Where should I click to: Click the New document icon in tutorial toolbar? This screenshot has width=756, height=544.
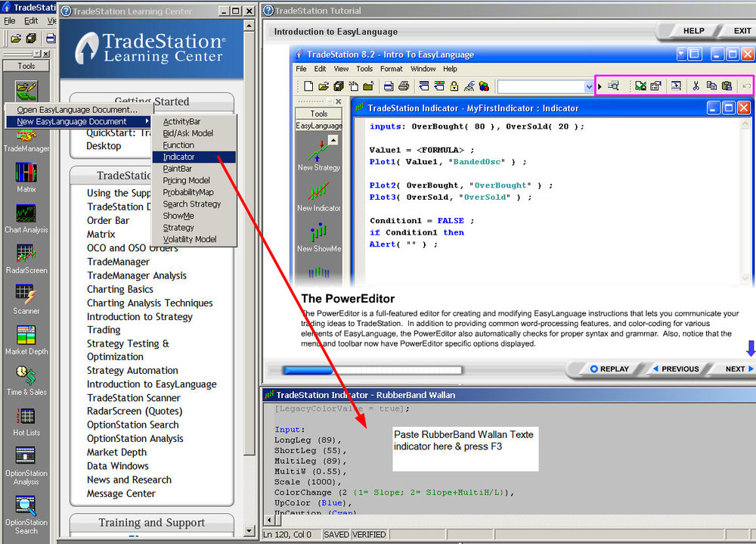pos(308,86)
